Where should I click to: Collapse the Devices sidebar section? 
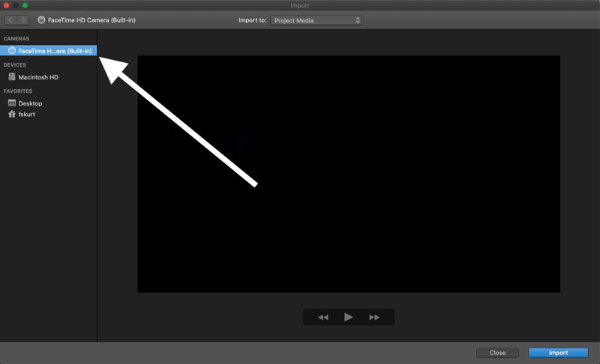(15, 65)
